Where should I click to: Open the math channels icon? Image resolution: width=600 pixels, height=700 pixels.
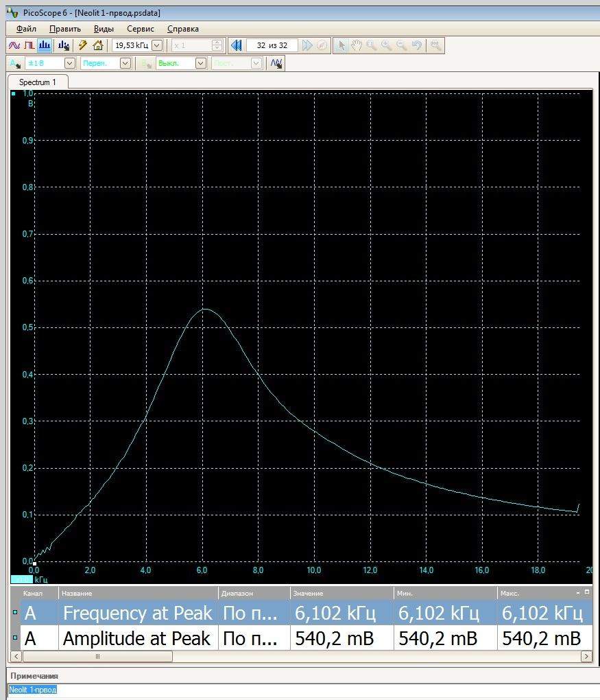[x=276, y=63]
